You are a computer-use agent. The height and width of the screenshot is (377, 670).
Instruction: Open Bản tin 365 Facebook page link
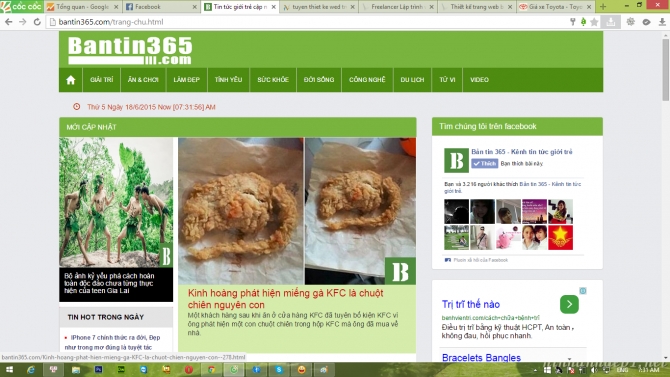coord(522,152)
